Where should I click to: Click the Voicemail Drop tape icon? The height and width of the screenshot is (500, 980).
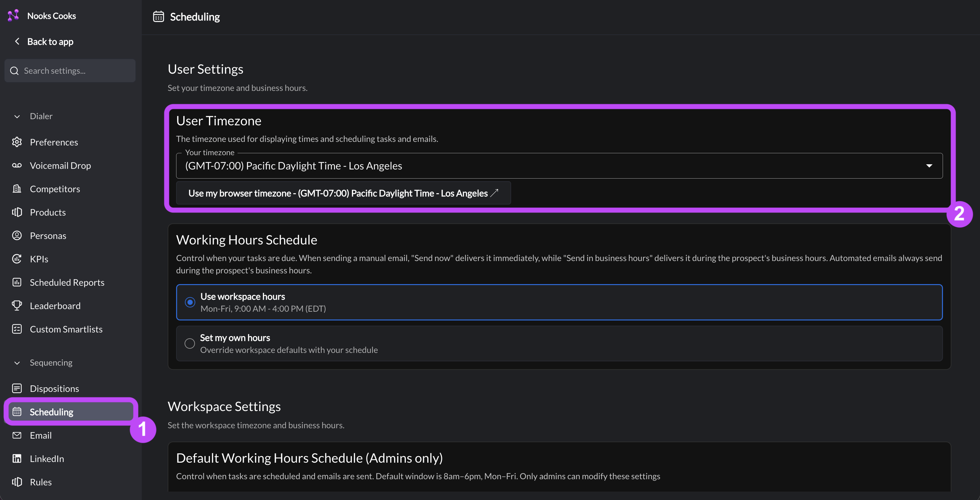point(17,165)
